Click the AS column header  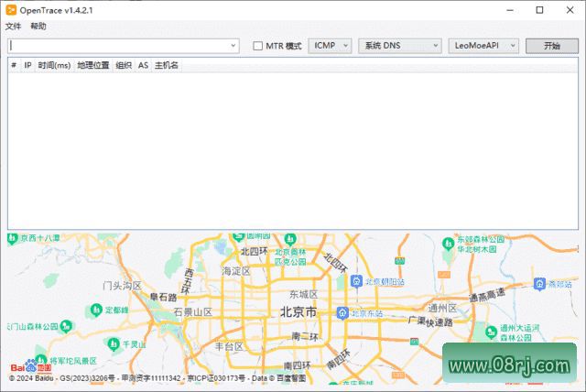[143, 65]
